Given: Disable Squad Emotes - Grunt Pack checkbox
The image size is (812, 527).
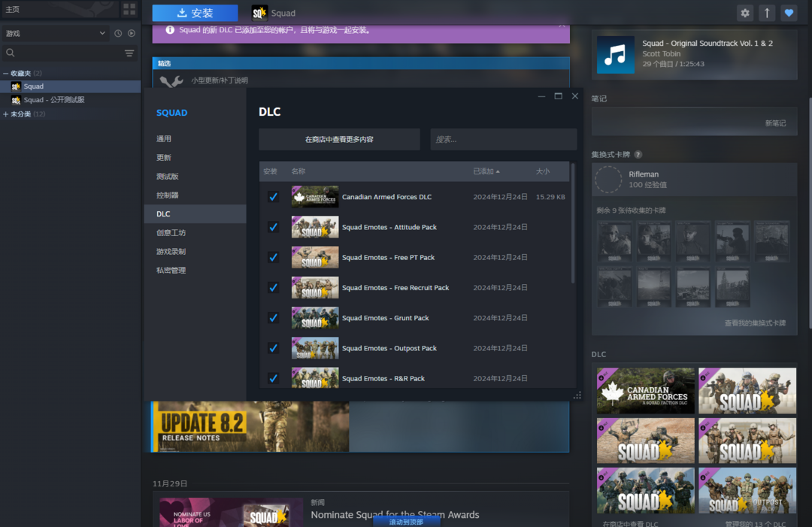Looking at the screenshot, I should 273,318.
